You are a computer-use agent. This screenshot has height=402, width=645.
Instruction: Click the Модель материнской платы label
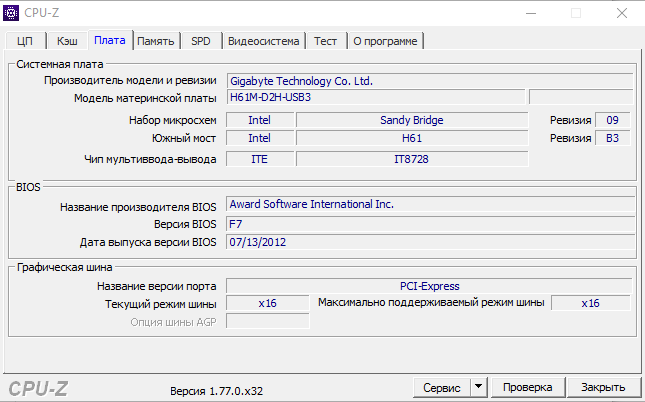click(x=145, y=98)
